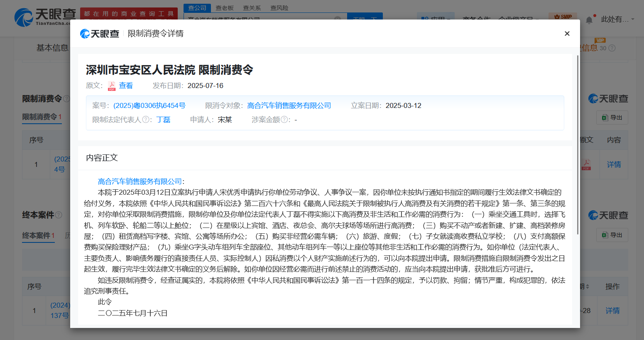This screenshot has width=644, height=340.
Task: Click the 内容正文 section heading
Action: click(102, 158)
